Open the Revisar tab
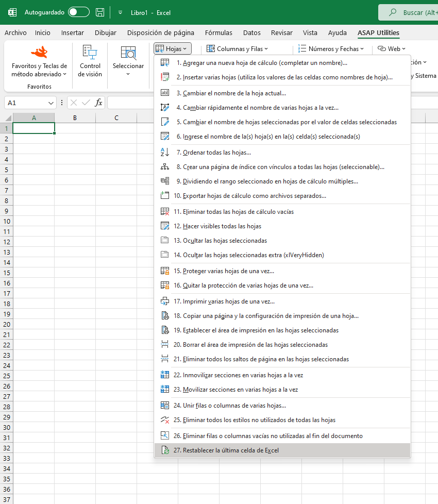 [281, 32]
